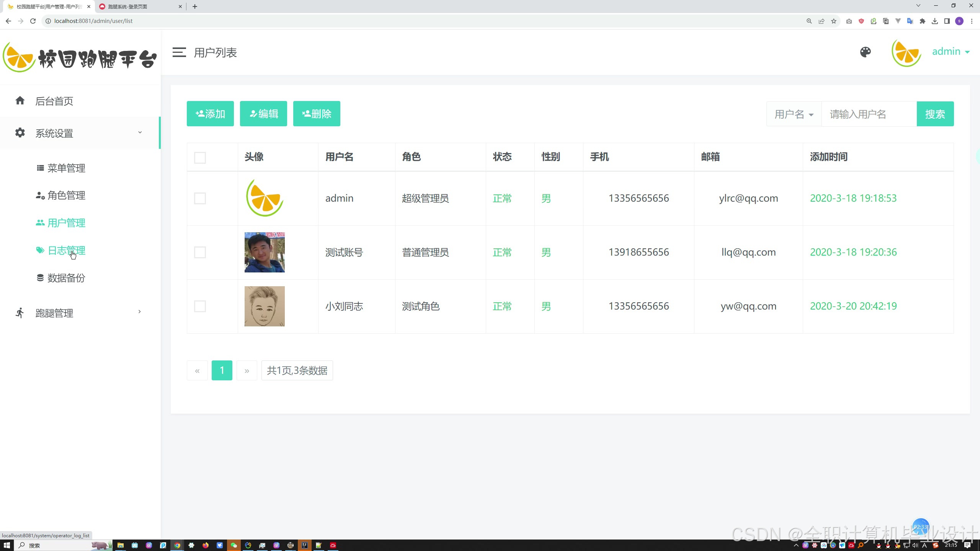The height and width of the screenshot is (551, 980).
Task: Open 数据备份 from the sidebar
Action: coord(66,278)
